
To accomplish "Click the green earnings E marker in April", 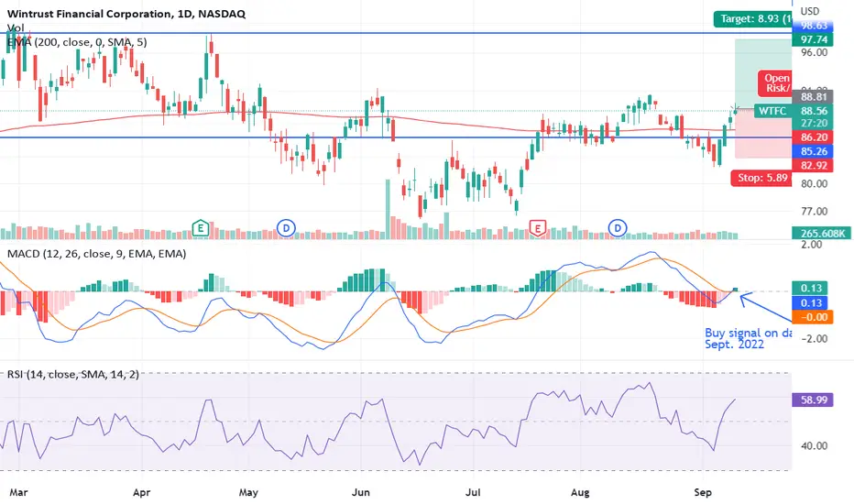I will click(x=201, y=228).
